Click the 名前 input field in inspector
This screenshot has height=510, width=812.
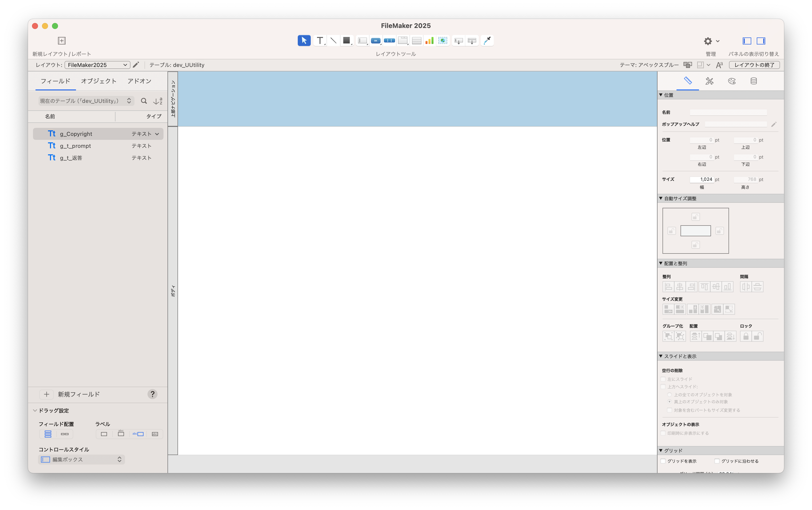tap(728, 112)
